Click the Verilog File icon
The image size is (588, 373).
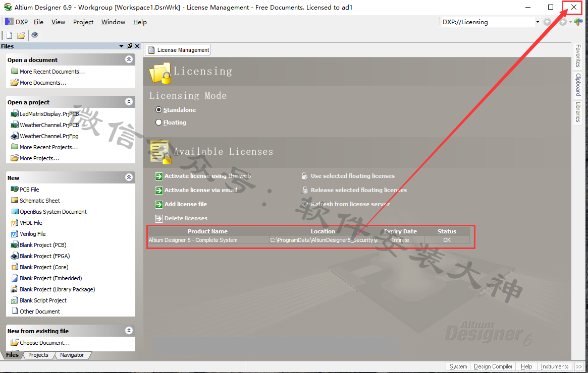pos(15,234)
